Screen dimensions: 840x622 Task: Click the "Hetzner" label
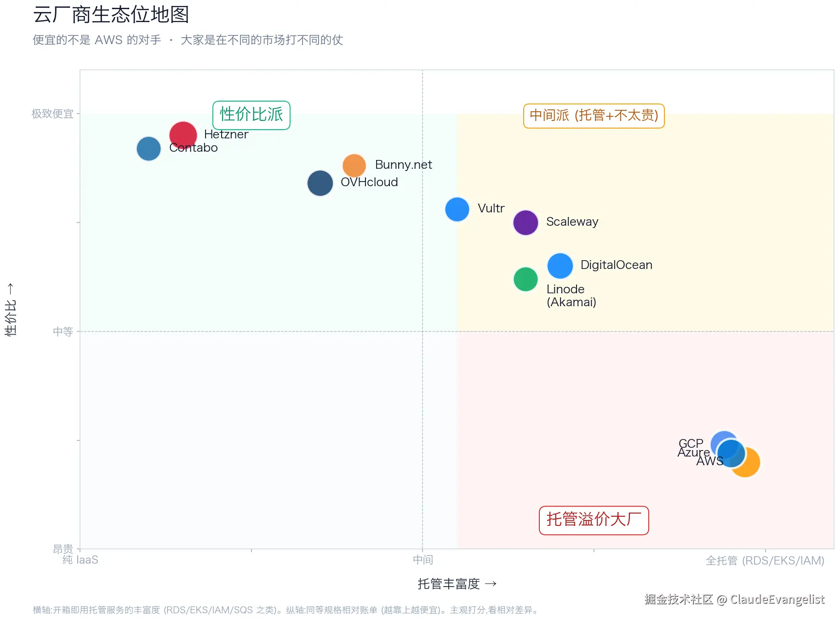(226, 134)
